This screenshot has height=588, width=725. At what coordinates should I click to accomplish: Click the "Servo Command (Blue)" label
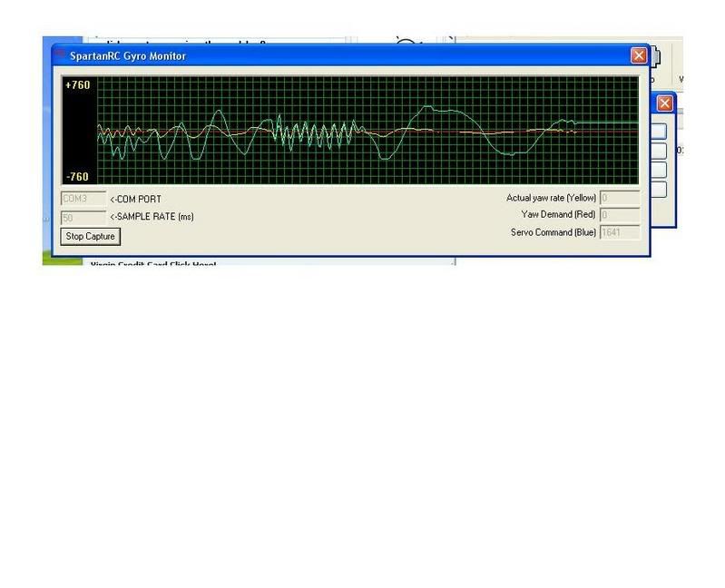tap(554, 232)
